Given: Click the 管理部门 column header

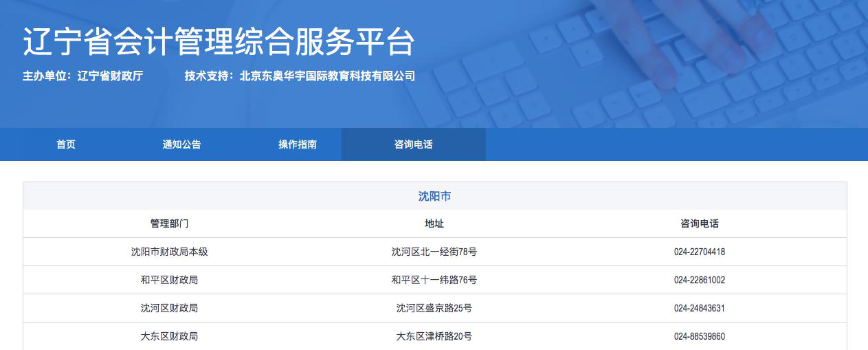Looking at the screenshot, I should tap(169, 223).
